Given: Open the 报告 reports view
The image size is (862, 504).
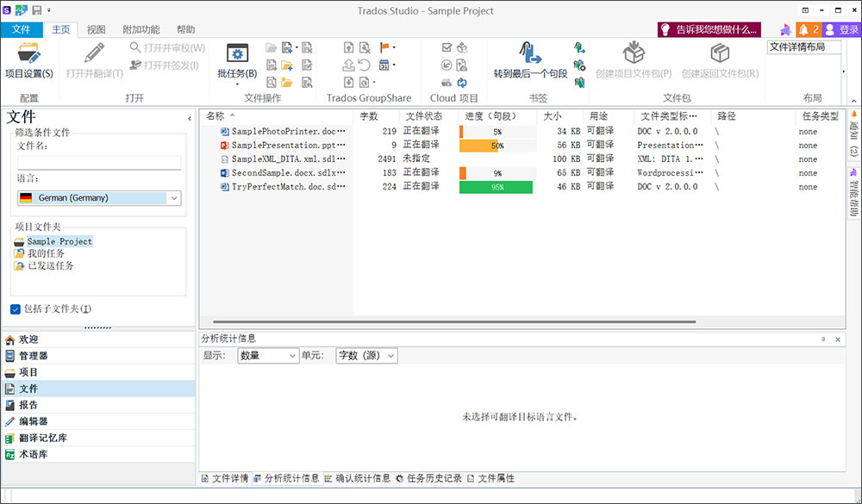Looking at the screenshot, I should 98,405.
